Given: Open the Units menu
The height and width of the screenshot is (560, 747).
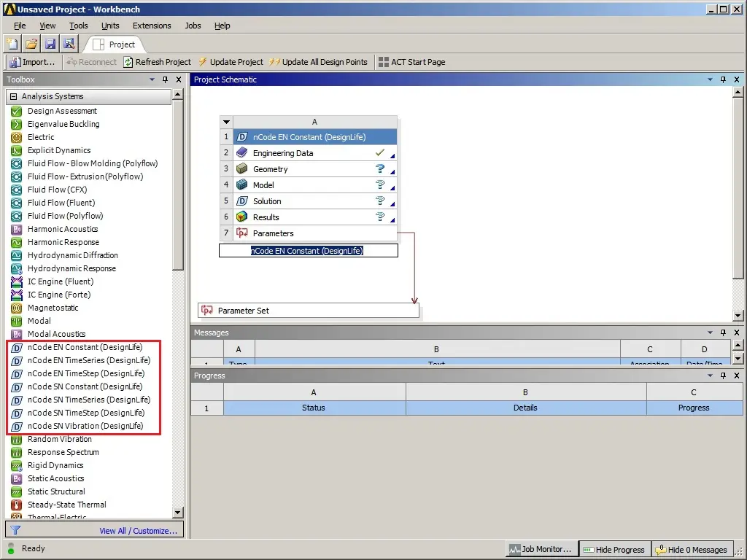Looking at the screenshot, I should coord(110,26).
